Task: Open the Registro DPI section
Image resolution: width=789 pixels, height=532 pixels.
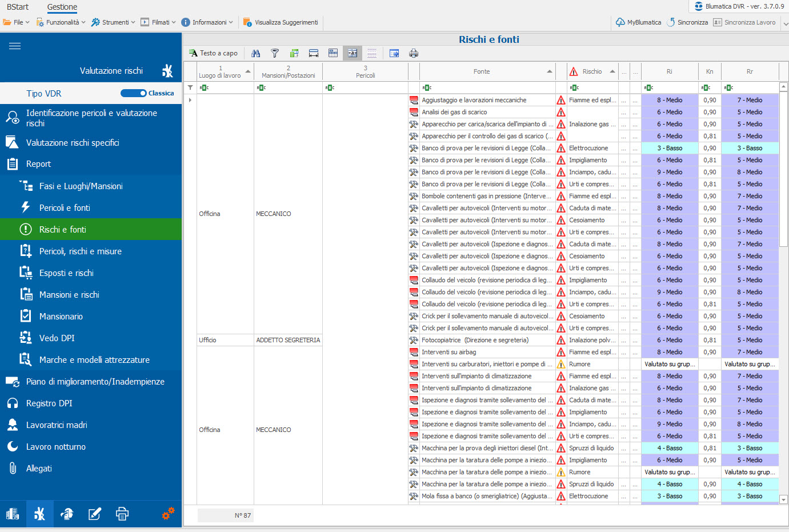Action: pos(91,403)
